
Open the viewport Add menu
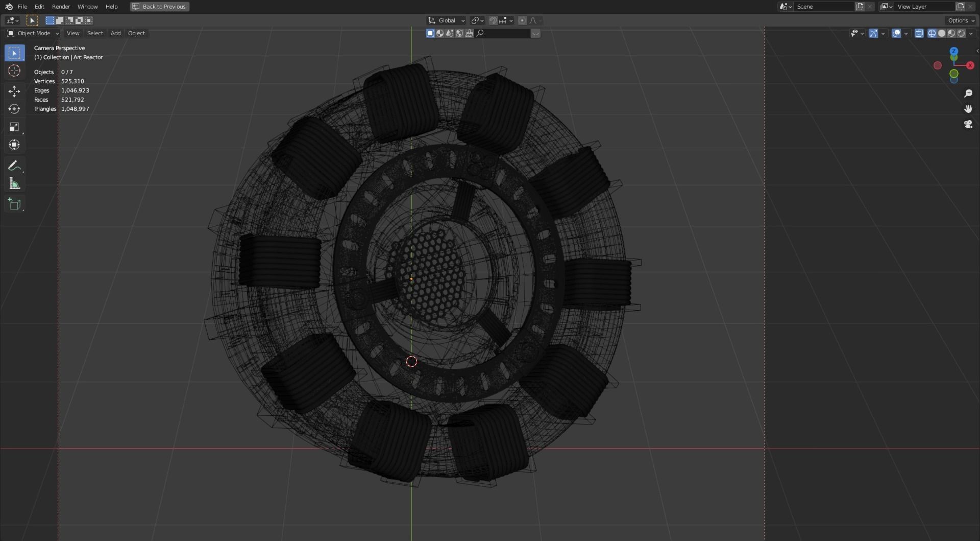[115, 33]
